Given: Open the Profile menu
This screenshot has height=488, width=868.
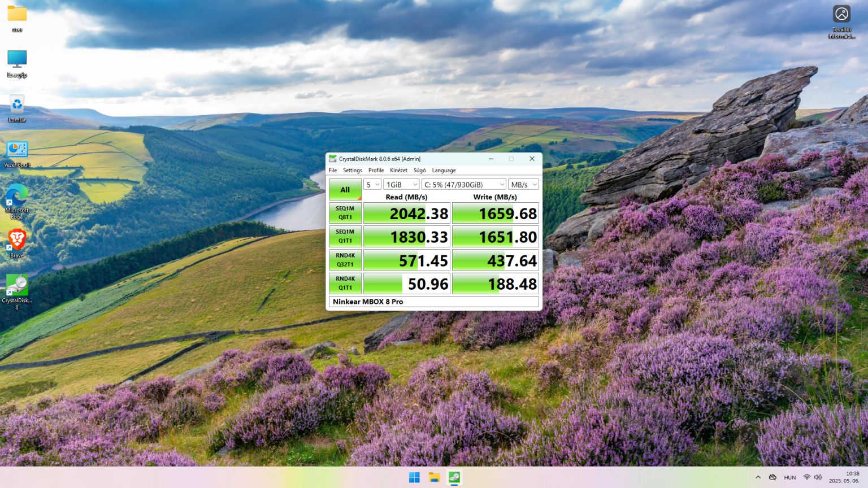Looking at the screenshot, I should (376, 170).
